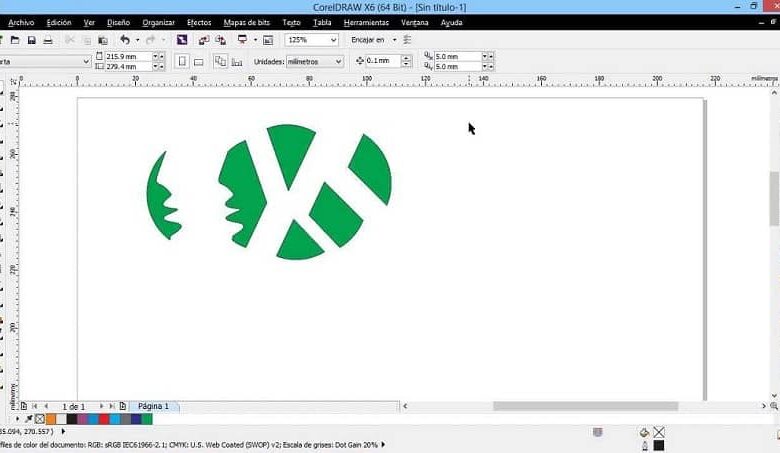Click the Export icon
The height and width of the screenshot is (453, 780).
tap(220, 40)
